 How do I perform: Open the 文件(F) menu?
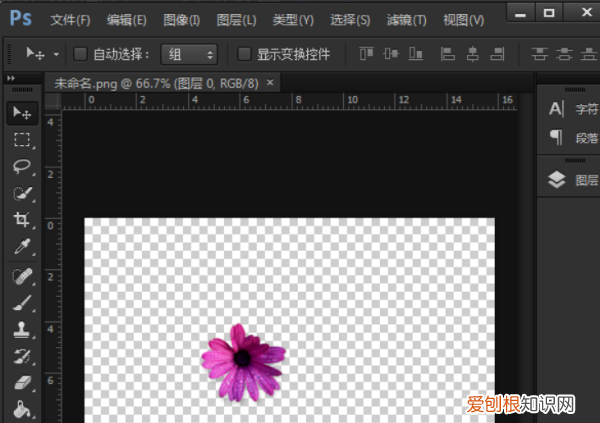pyautogui.click(x=70, y=20)
